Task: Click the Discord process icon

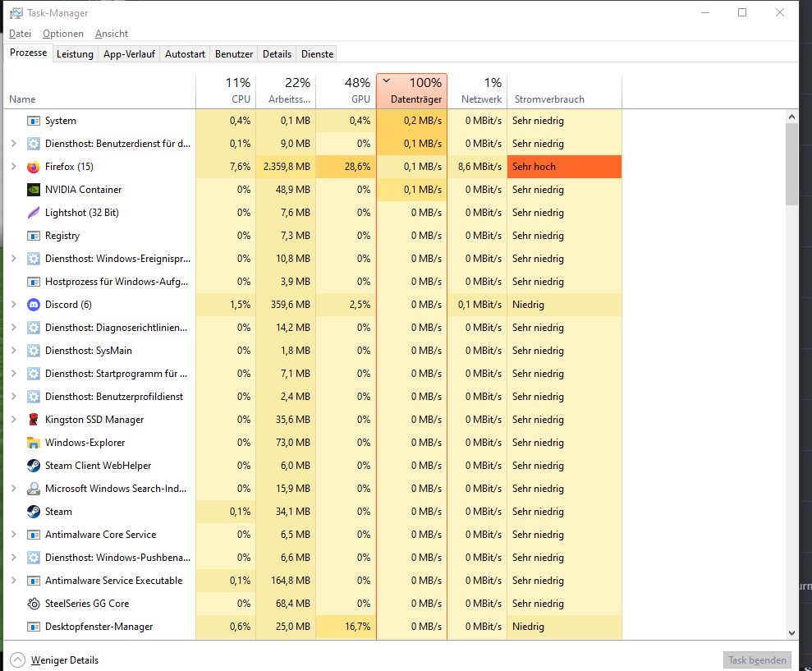Action: tap(34, 305)
